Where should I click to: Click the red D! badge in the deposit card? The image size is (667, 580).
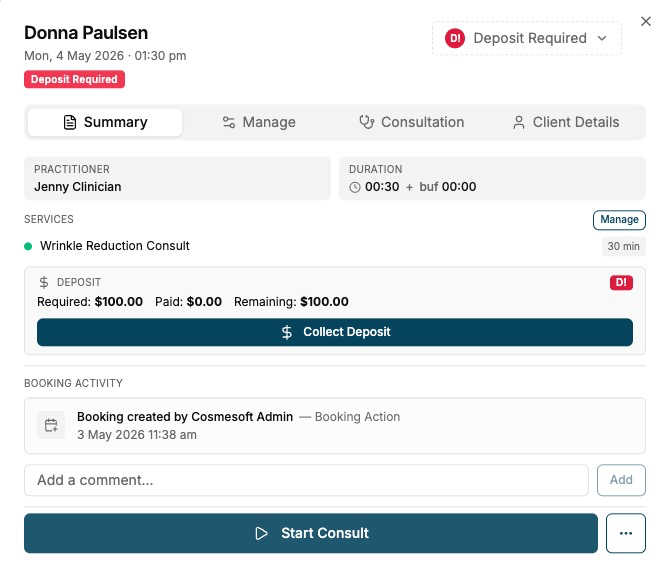[621, 282]
